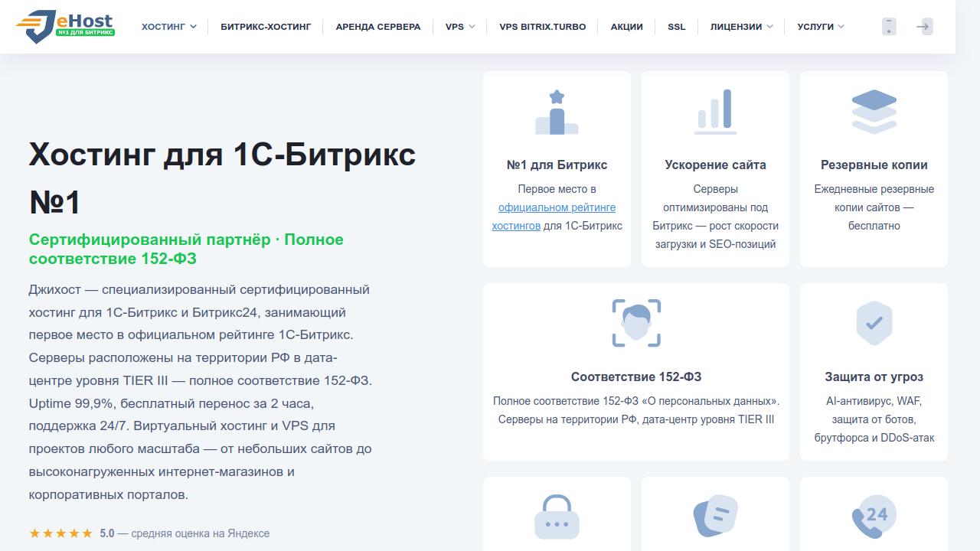Screen dimensions: 980x551
Task: Expand the ЛИЦЕНЗИИ dropdown menu
Action: 741,26
